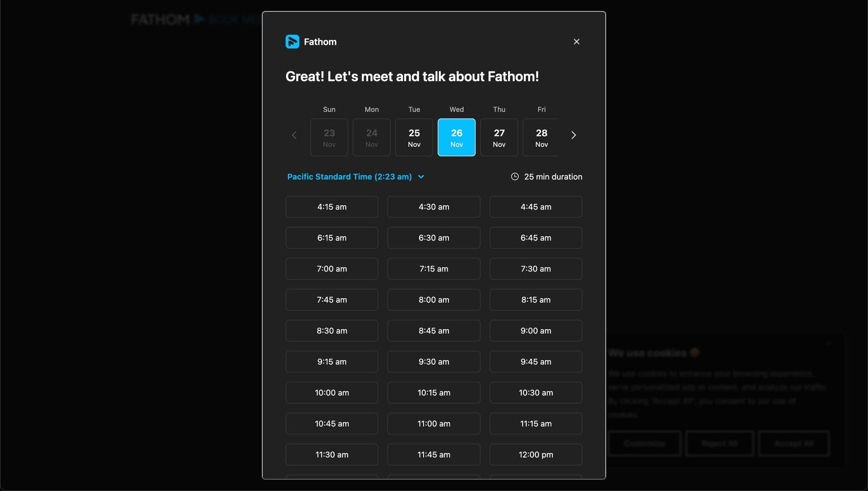The width and height of the screenshot is (868, 491).
Task: Choose the 8:00 am slot
Action: [434, 299]
